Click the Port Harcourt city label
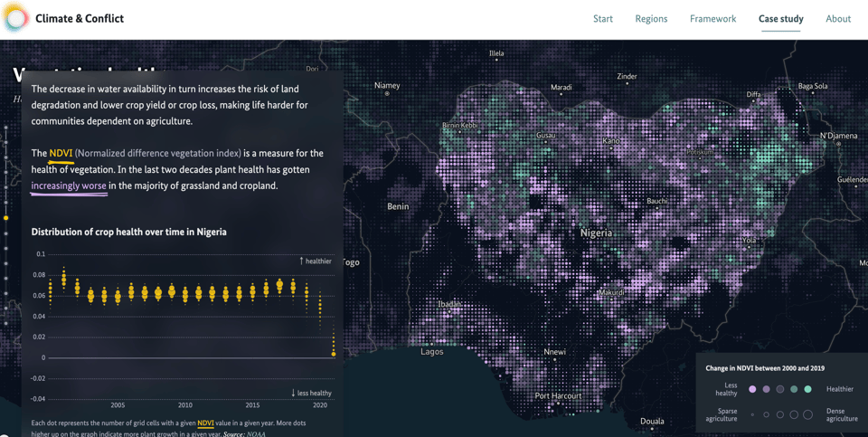This screenshot has width=868, height=437. (558, 396)
